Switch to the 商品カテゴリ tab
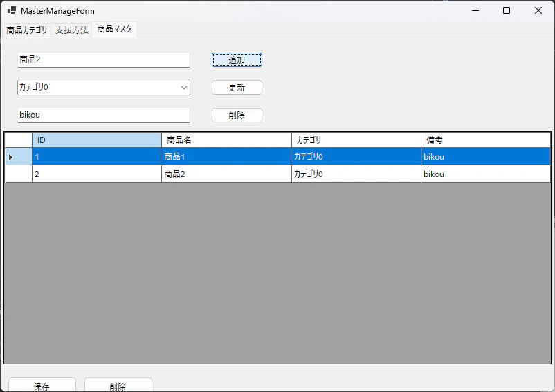Viewport: 555px width, 392px height. 26,30
